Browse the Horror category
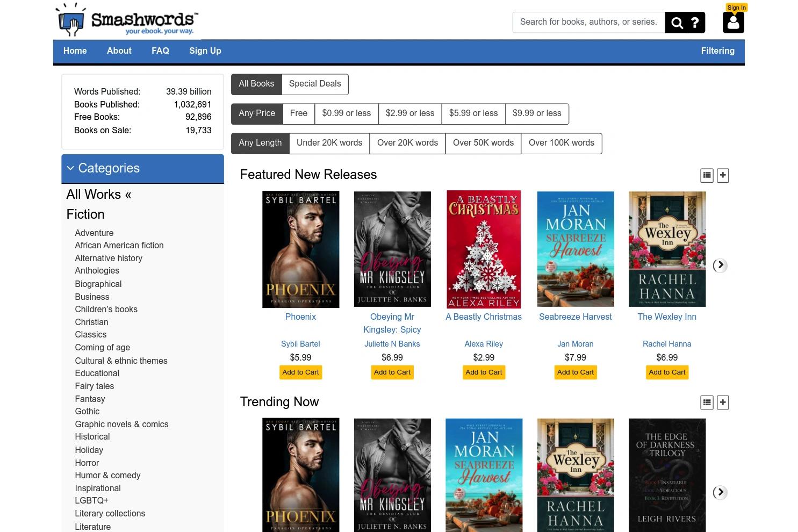Screen dimensions: 798x532 [87, 463]
